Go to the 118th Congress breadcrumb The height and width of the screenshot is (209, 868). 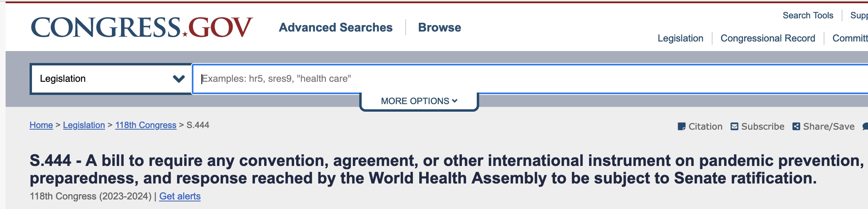point(145,125)
